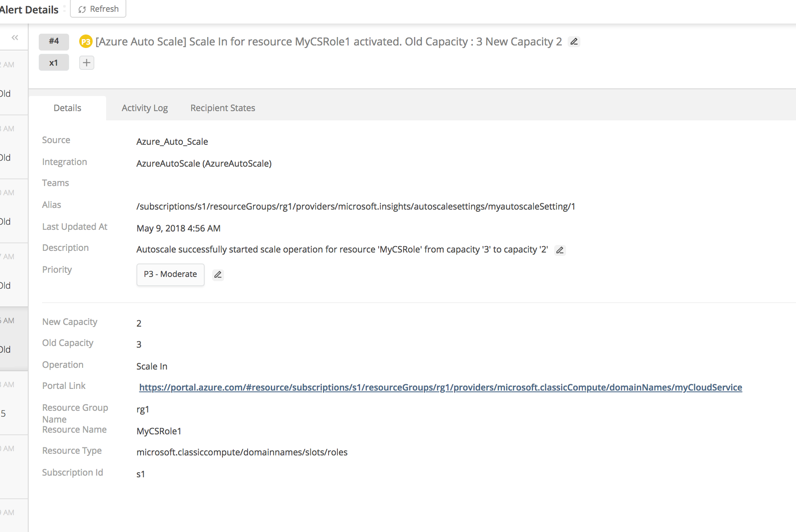The image size is (796, 532).
Task: Click the alias path starting /subscriptions/s1
Action: pyautogui.click(x=356, y=207)
